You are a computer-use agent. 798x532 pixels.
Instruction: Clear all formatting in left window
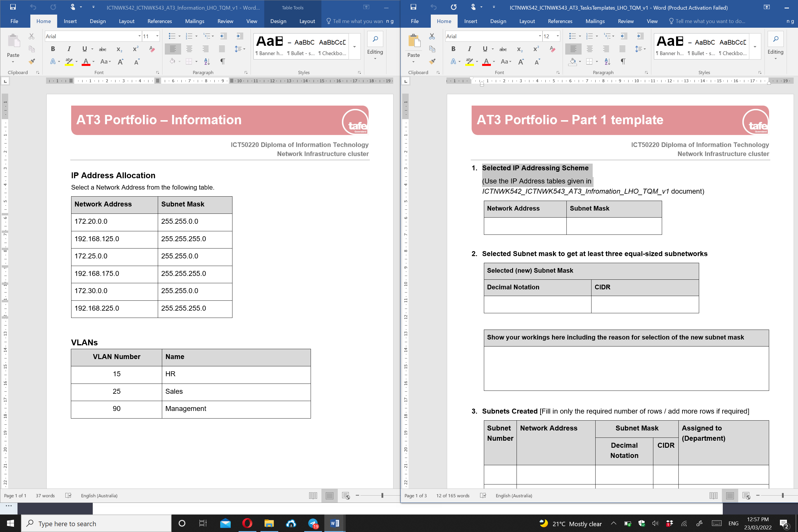pos(152,49)
